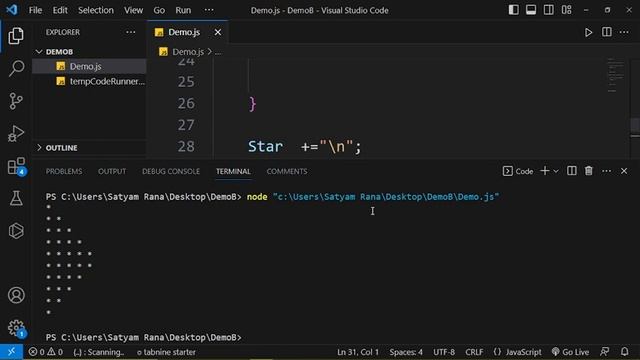The width and height of the screenshot is (640, 360).
Task: Open the Explorer panel actions ellipsis
Action: tap(131, 32)
